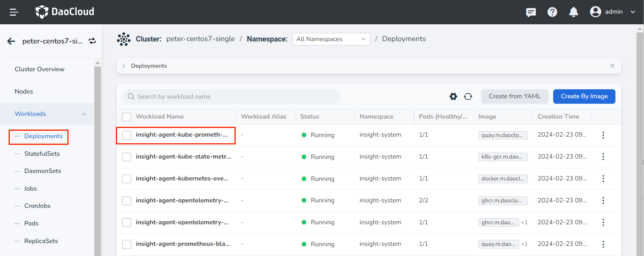
Task: Open the notifications bell
Action: pyautogui.click(x=574, y=12)
